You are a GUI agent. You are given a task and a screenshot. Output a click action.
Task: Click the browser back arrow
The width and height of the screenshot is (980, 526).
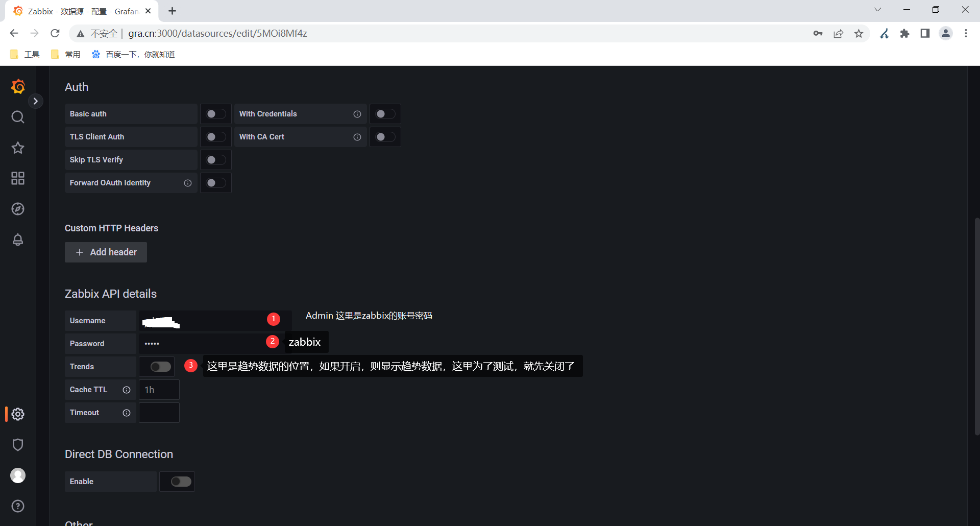point(14,33)
